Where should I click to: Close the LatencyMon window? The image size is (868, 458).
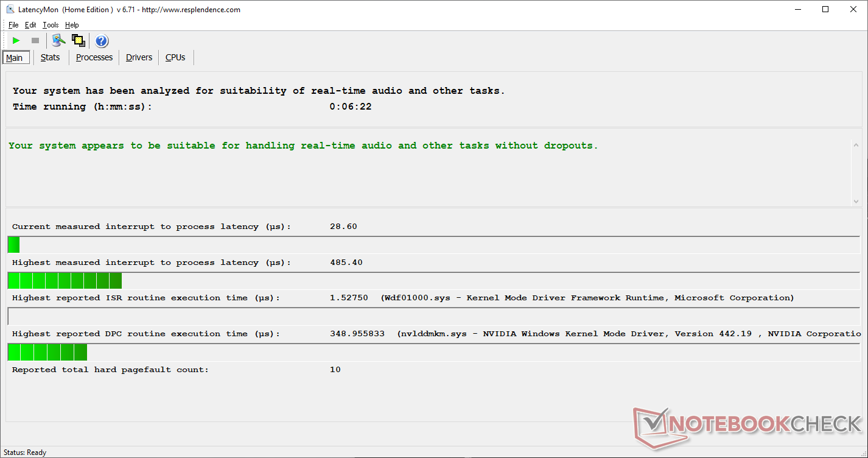[x=854, y=9]
